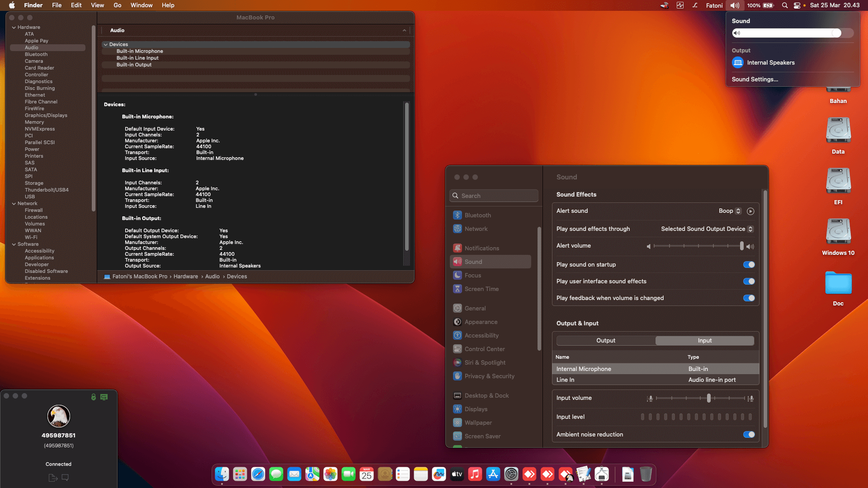Open the App Store from the Dock
868x488 pixels.
(493, 474)
